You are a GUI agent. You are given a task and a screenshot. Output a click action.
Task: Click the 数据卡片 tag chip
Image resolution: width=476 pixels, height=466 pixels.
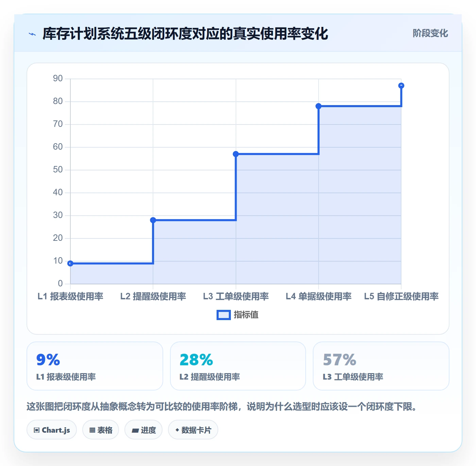tap(193, 430)
